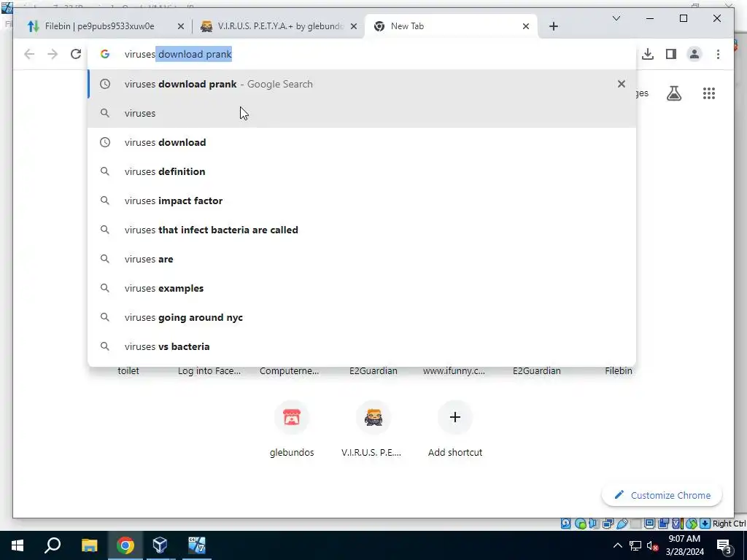Click the Chrome taskbar icon
The width and height of the screenshot is (747, 560).
click(125, 545)
